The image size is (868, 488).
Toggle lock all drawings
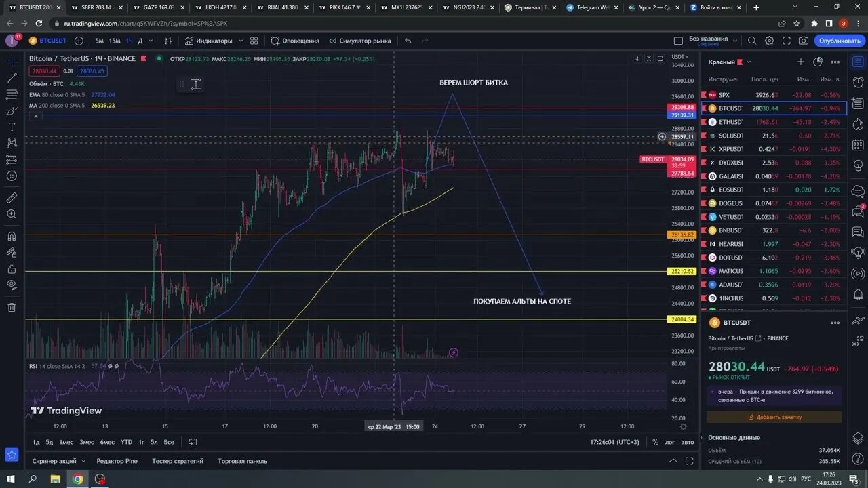[12, 268]
